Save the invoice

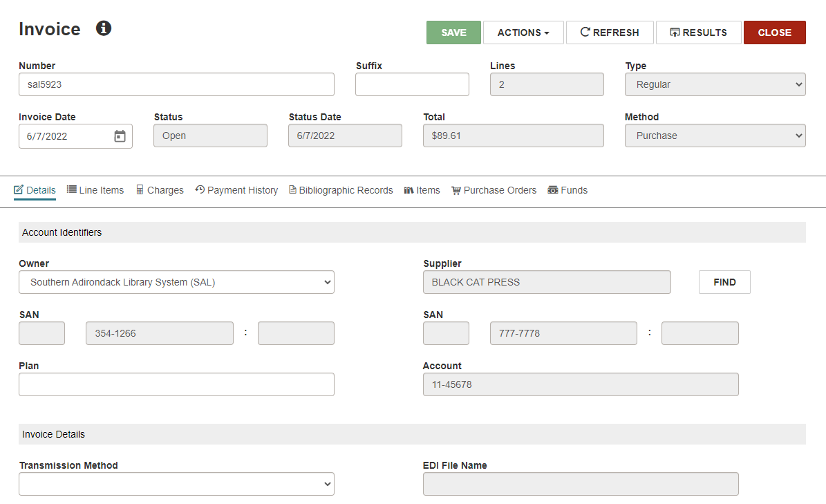pos(453,32)
